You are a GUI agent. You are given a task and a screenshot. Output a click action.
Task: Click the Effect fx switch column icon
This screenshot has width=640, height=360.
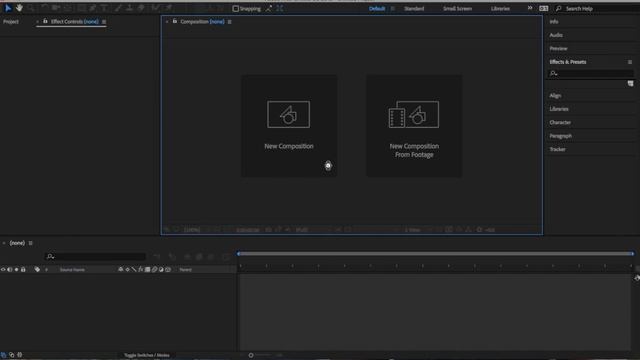point(141,269)
